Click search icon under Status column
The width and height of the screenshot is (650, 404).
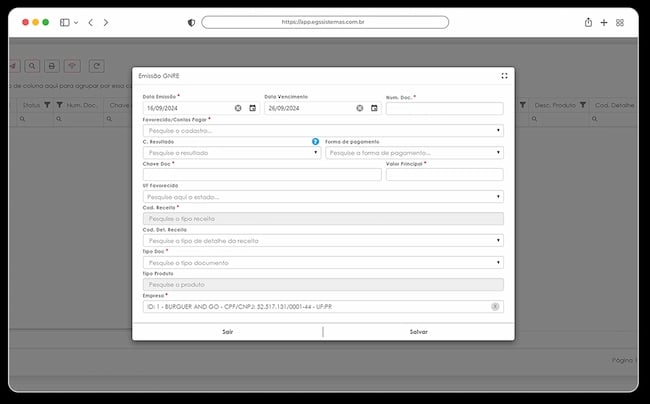tap(22, 119)
